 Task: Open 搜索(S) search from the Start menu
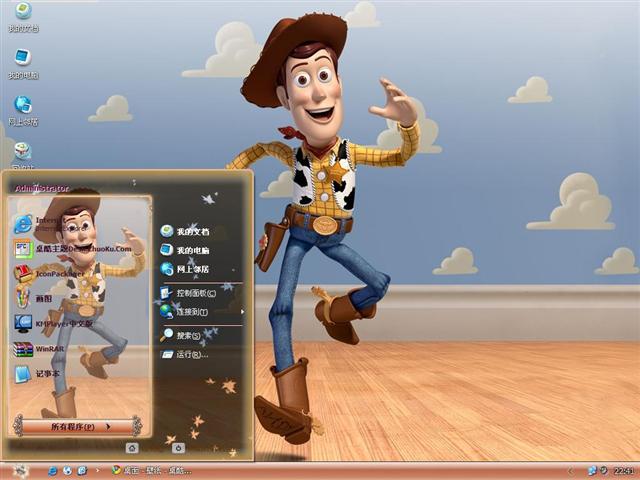[180, 336]
